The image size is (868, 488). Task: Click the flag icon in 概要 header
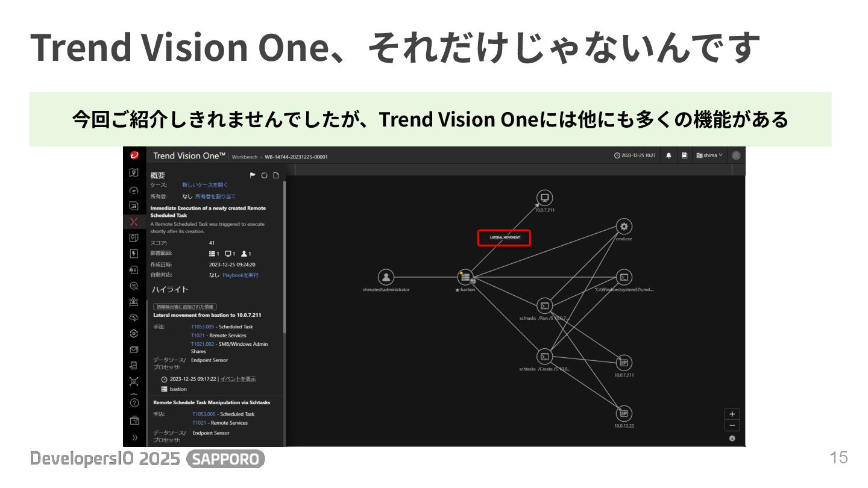pyautogui.click(x=253, y=175)
